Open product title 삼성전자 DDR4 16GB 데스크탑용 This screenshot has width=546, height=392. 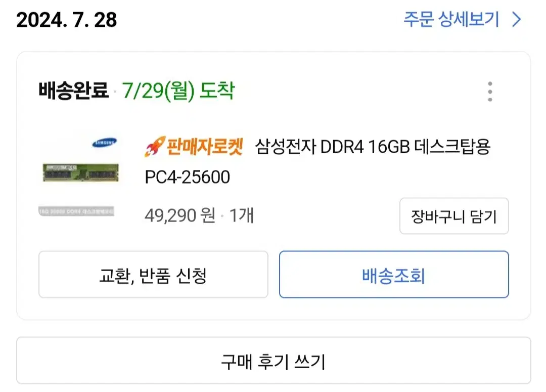(x=373, y=146)
